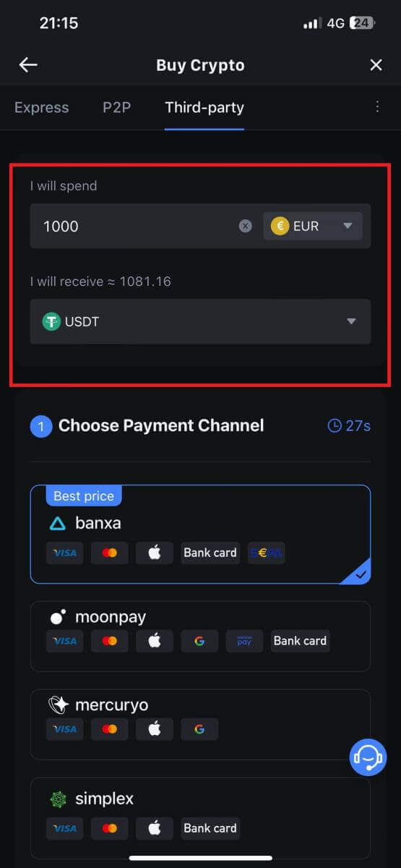Image resolution: width=401 pixels, height=868 pixels.
Task: Tap the banxa logo icon
Action: (x=57, y=523)
